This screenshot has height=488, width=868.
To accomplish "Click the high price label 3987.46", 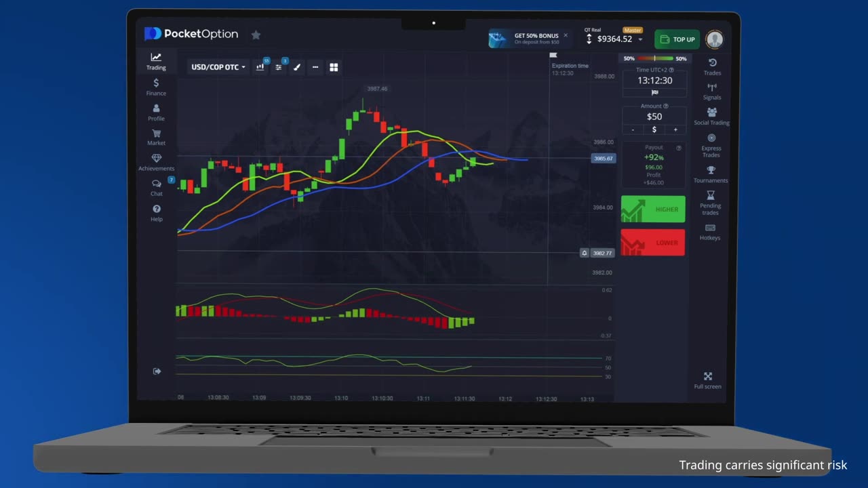I will click(x=377, y=89).
